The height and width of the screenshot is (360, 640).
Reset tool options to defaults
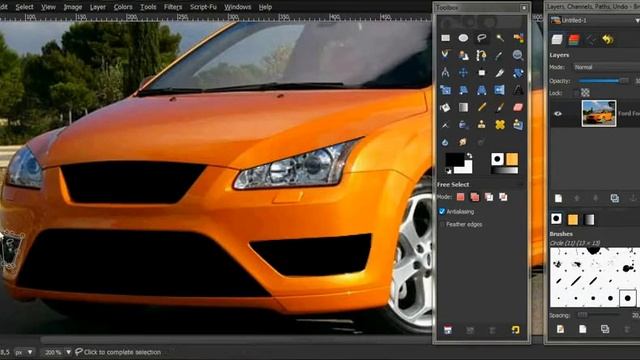(516, 330)
